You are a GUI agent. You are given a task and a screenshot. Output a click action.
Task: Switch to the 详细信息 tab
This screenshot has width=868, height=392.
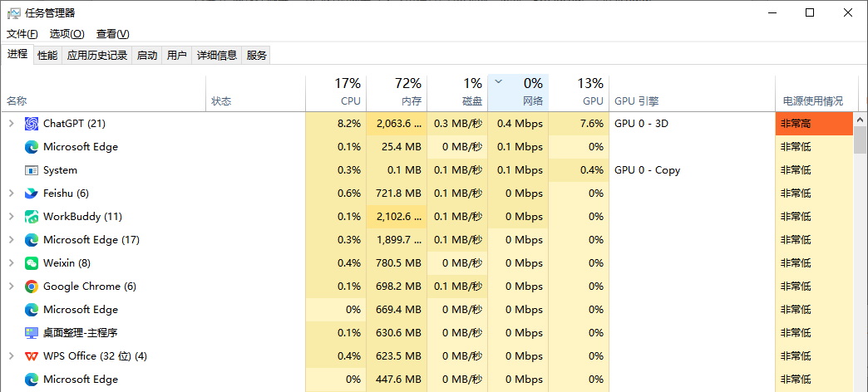(x=217, y=56)
